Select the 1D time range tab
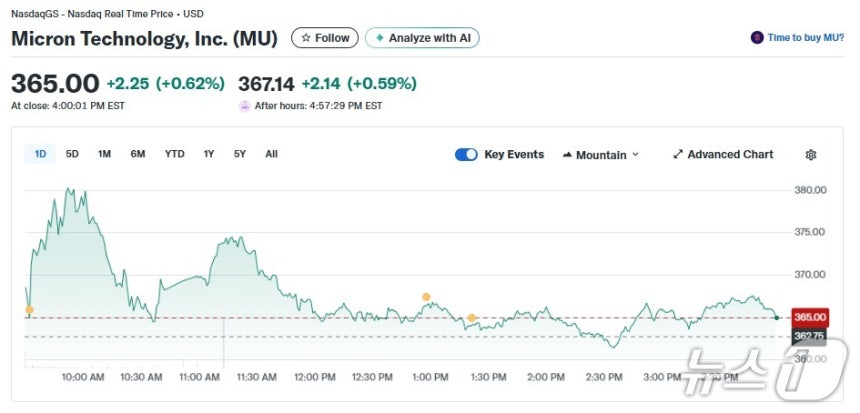The width and height of the screenshot is (860, 413). pyautogui.click(x=41, y=154)
